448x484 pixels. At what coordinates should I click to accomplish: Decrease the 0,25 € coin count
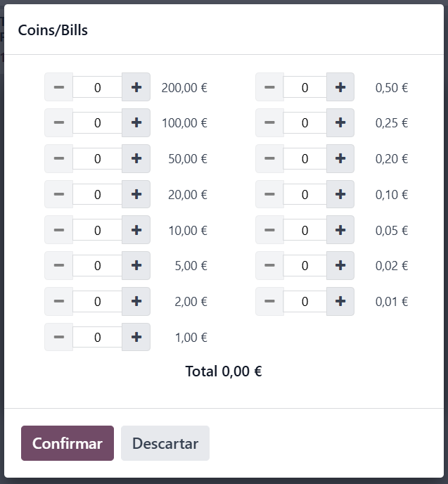pos(269,122)
